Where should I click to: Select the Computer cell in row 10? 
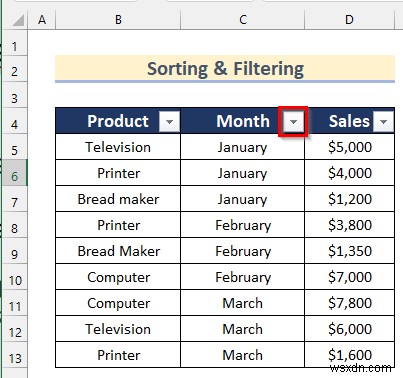pyautogui.click(x=118, y=277)
